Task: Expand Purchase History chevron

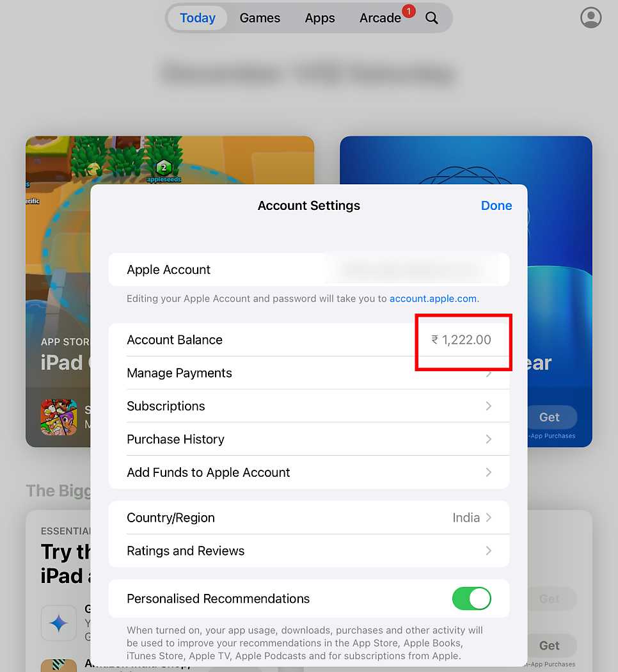Action: click(488, 439)
